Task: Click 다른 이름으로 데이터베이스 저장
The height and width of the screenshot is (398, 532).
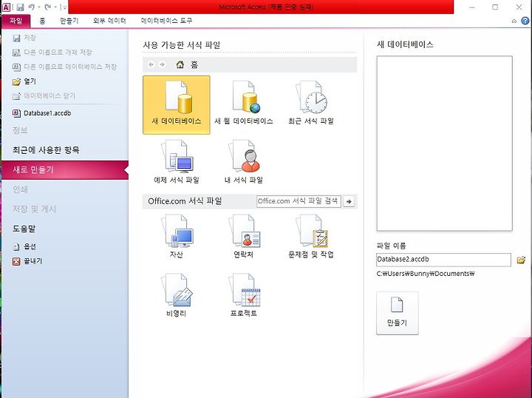Action: [x=64, y=67]
